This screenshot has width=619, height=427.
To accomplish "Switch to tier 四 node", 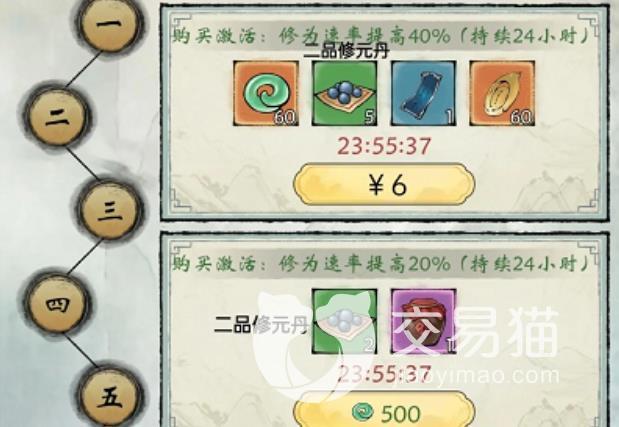I will (x=57, y=304).
